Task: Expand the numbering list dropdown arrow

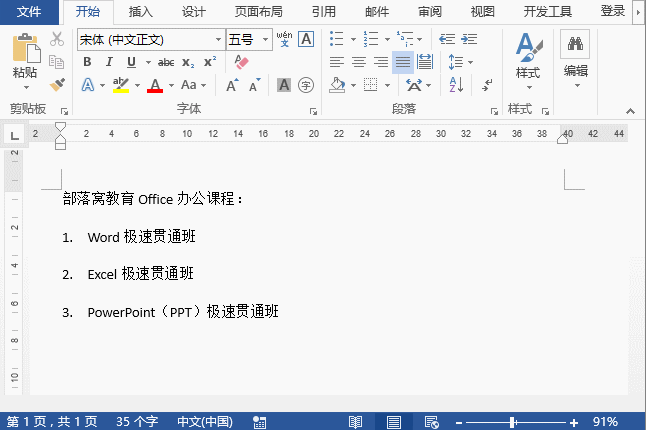Action: [387, 40]
